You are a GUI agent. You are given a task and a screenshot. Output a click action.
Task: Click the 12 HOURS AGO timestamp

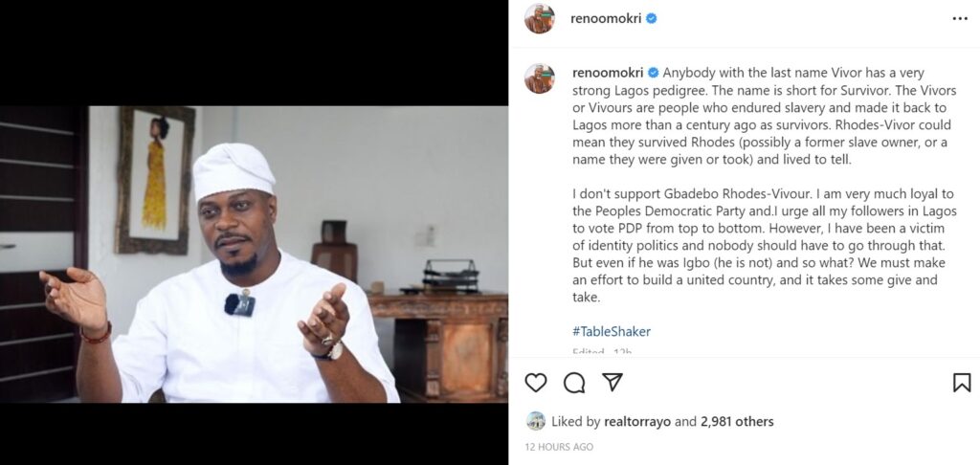[x=559, y=447]
